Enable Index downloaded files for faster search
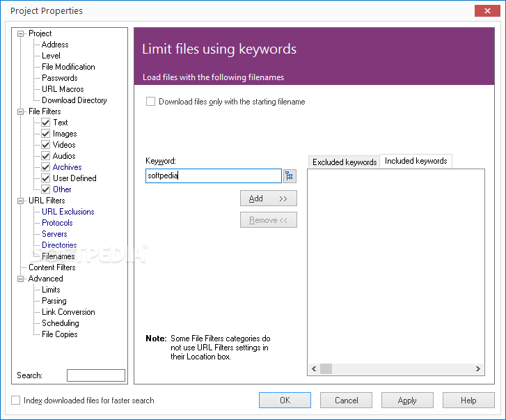Screen dimensions: 506x420 pos(16,400)
